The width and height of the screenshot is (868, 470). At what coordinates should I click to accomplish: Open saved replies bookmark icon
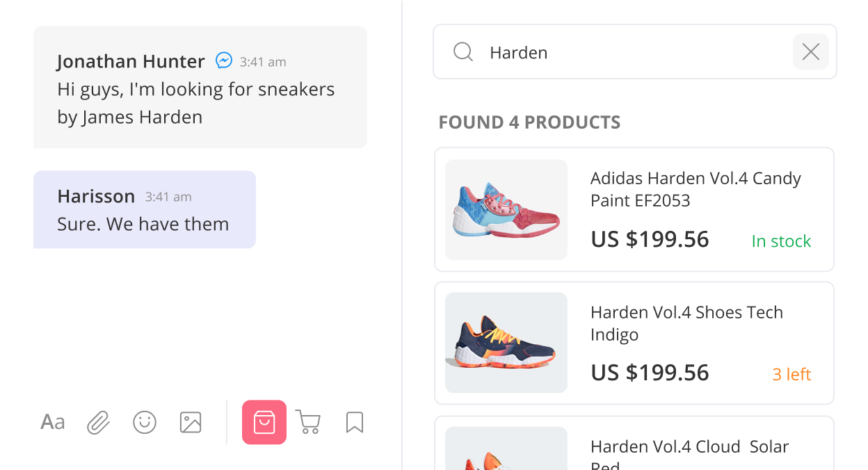[355, 422]
